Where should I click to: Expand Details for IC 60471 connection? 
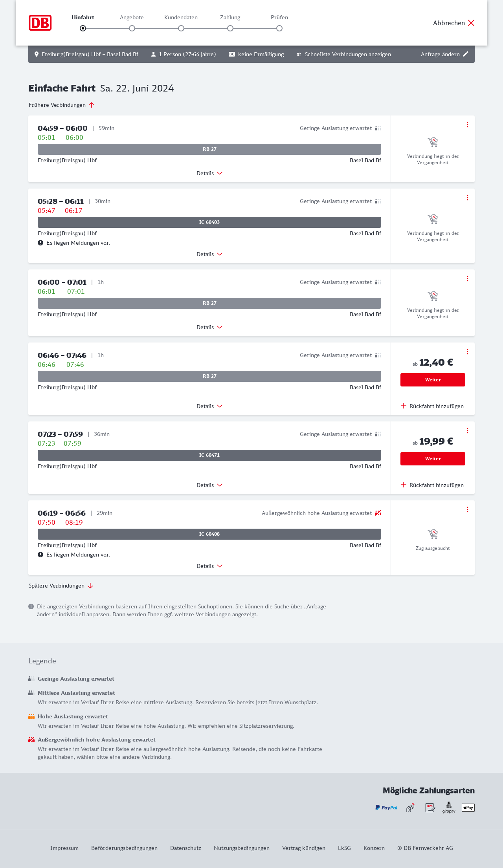point(209,485)
